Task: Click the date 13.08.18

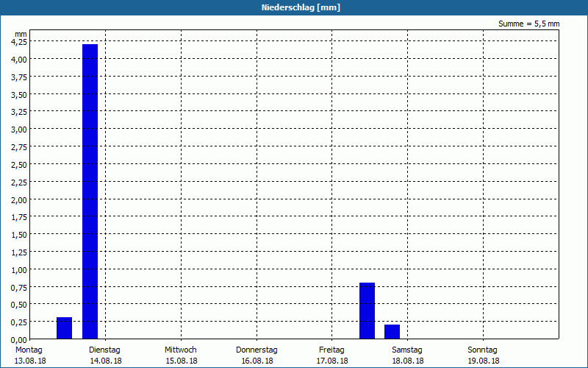Action: click(30, 361)
